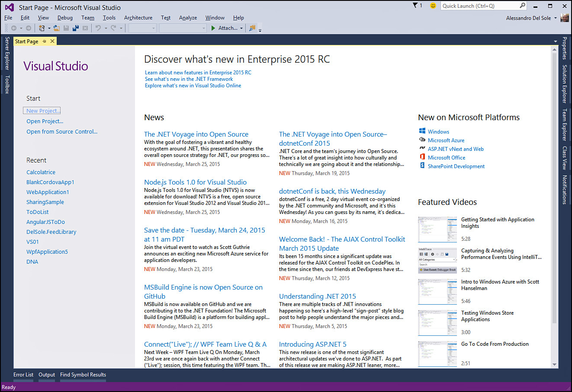
Task: Show the Server Explorer side tab
Action: click(7, 54)
